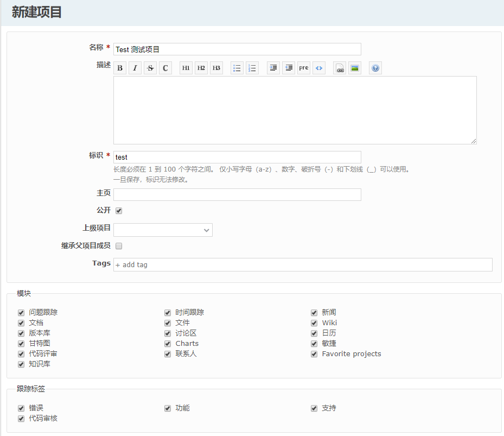This screenshot has width=504, height=436.
Task: Focus the Tags add tag field
Action: point(302,264)
